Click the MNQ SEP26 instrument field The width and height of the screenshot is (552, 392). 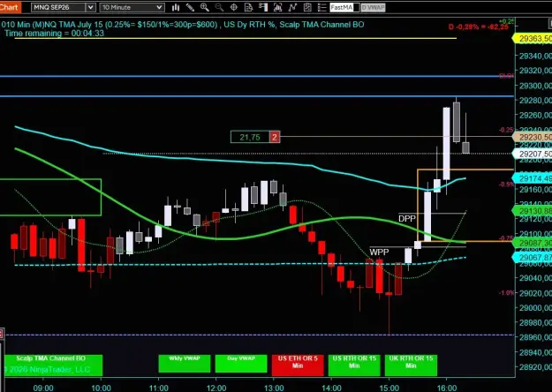58,7
